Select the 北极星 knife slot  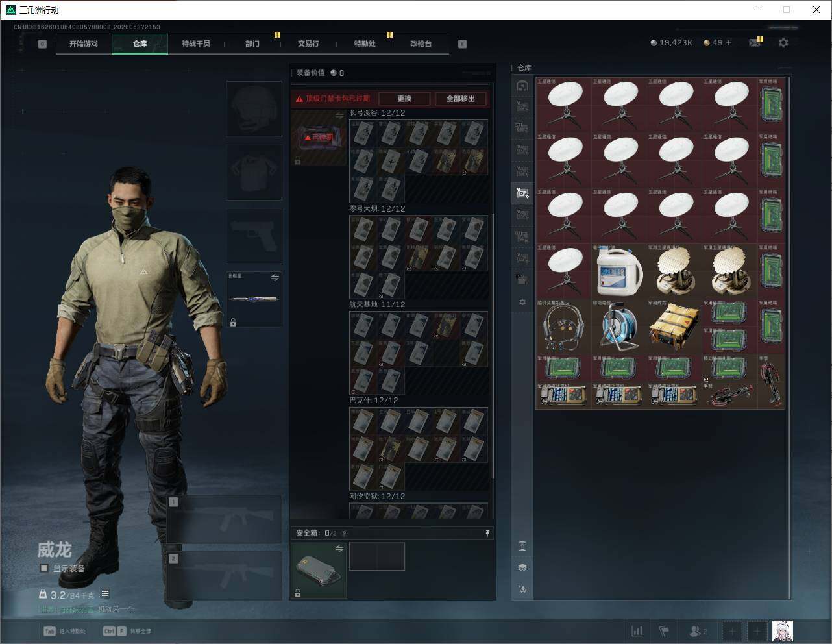point(254,299)
